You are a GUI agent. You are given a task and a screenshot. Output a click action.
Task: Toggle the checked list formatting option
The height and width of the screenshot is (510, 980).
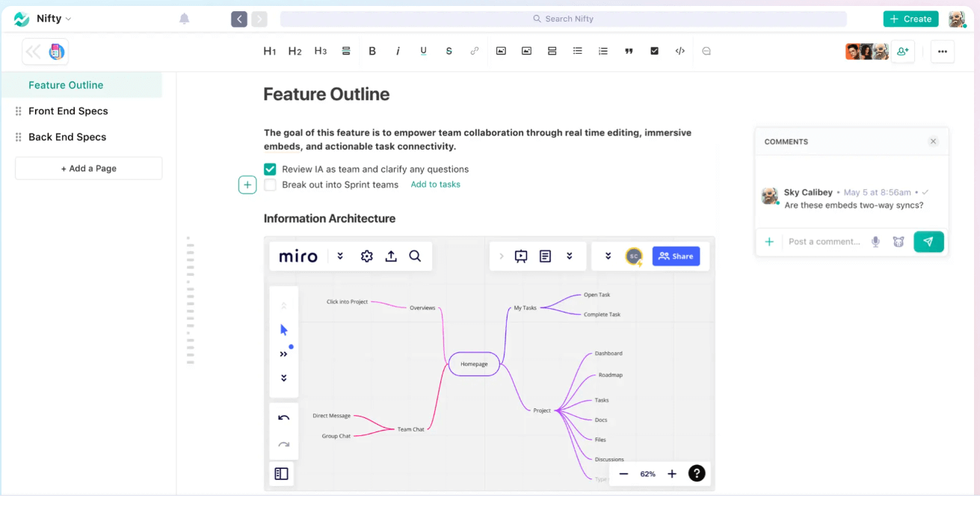655,51
